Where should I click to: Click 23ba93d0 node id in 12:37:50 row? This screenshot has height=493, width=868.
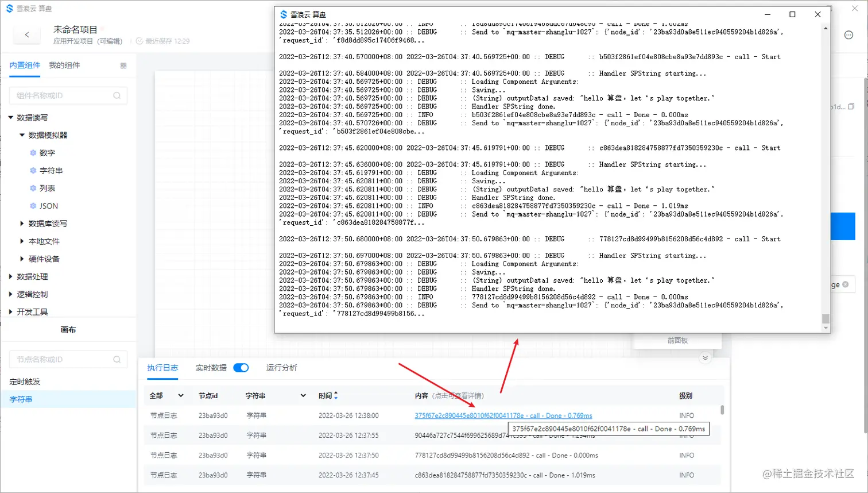tap(213, 455)
